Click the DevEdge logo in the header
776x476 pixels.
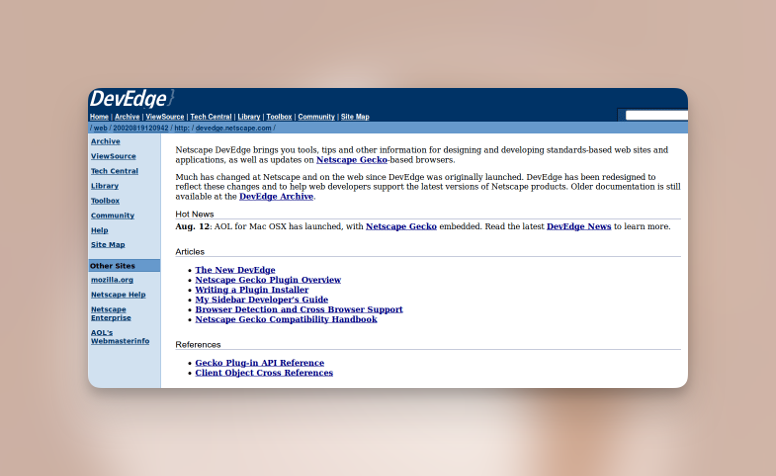[131, 99]
